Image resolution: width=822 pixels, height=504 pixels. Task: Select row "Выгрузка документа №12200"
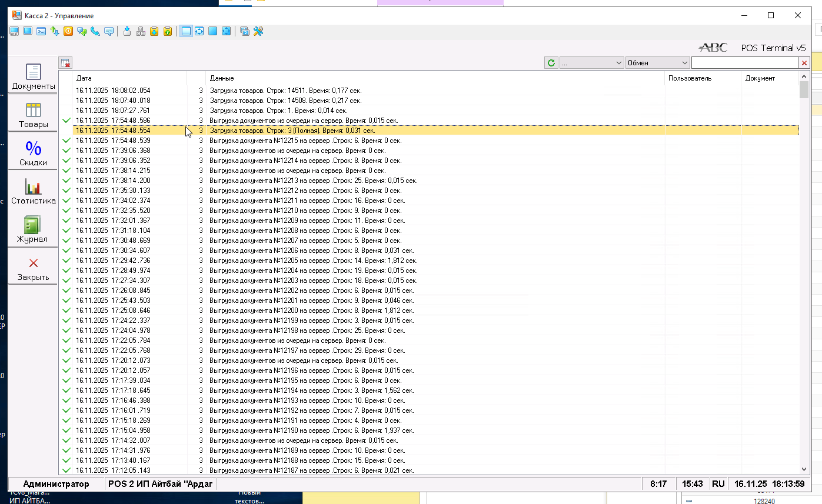429,311
